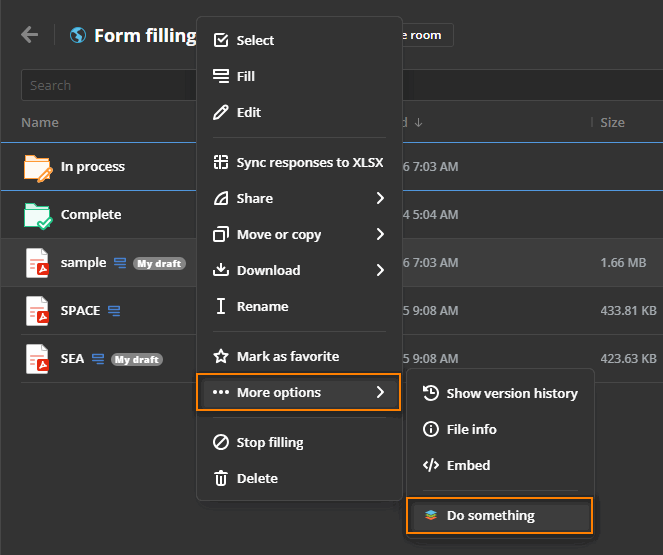Select File info in submenu
Screen dimensions: 663x555
pyautogui.click(x=500, y=429)
